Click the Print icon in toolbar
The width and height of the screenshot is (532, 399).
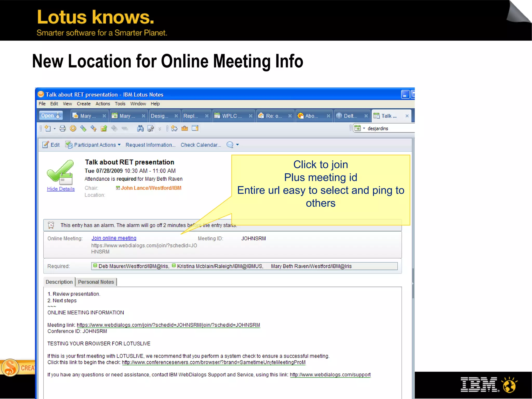pyautogui.click(x=63, y=128)
